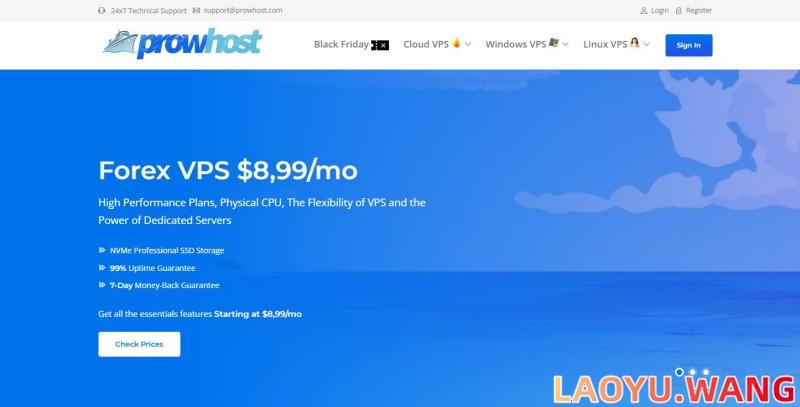Expand the Cloud VPS dropdown chevron

(468, 44)
